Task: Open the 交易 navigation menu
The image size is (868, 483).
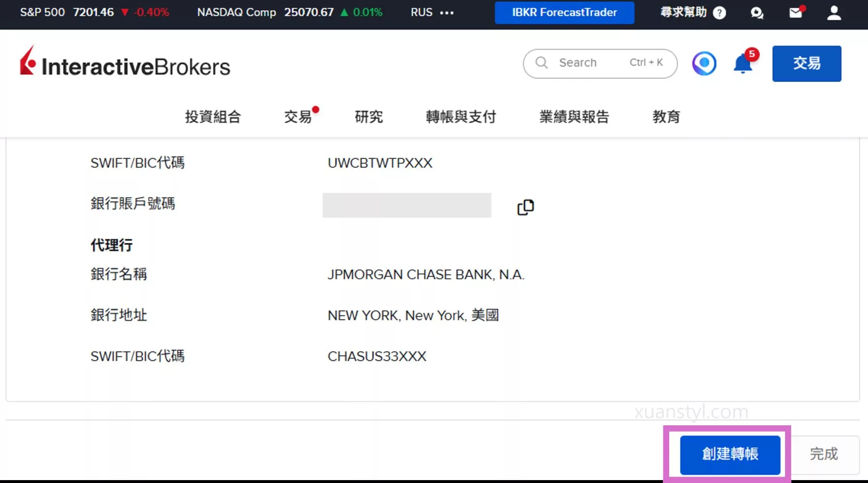Action: pos(298,116)
